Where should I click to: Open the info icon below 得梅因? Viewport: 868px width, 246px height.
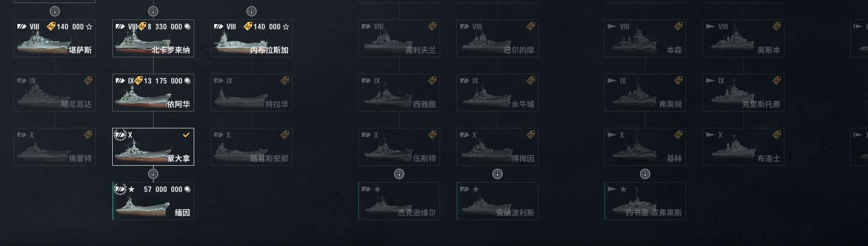(x=498, y=174)
